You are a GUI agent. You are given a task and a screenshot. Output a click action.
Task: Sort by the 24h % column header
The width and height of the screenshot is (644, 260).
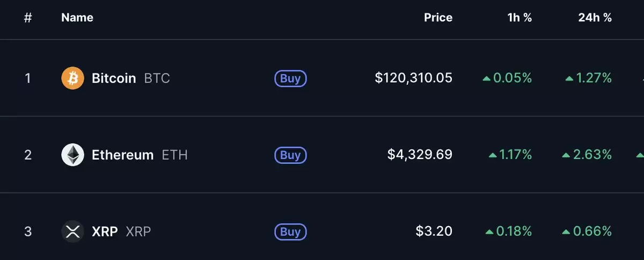click(x=595, y=18)
